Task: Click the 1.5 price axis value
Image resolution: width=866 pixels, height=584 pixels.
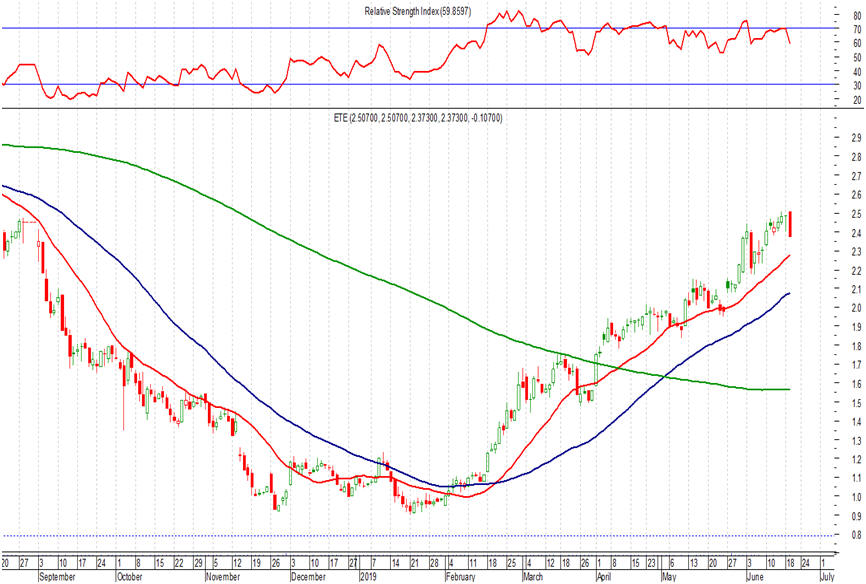Action: click(856, 403)
